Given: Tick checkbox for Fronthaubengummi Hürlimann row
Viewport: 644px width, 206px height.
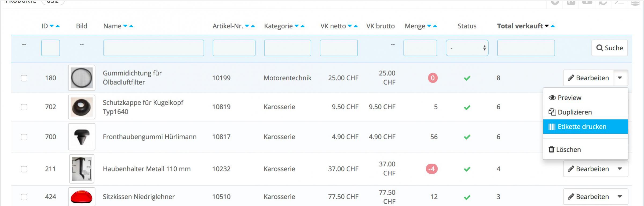Looking at the screenshot, I should coord(24,137).
